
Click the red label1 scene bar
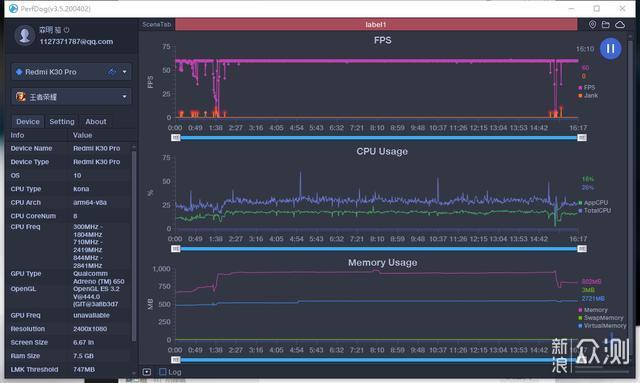[376, 24]
